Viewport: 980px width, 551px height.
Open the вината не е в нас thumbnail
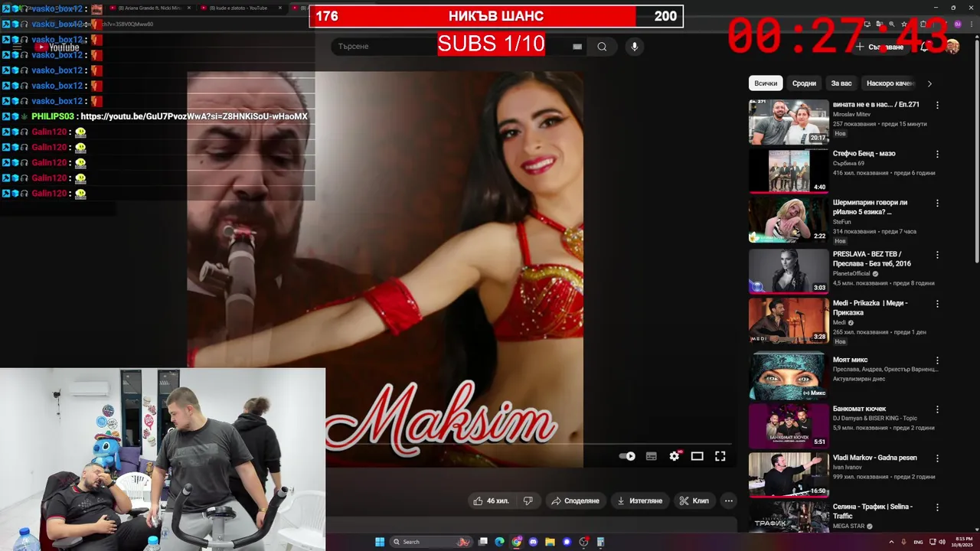(789, 122)
